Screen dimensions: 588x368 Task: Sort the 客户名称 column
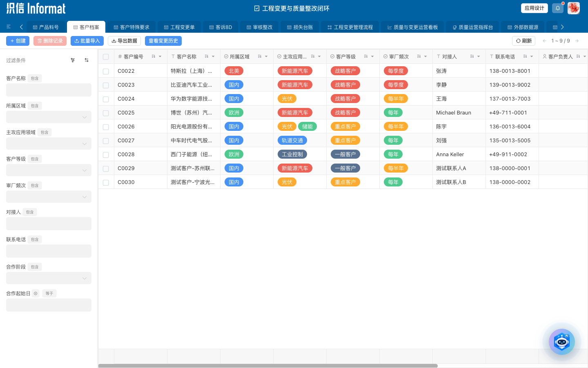click(207, 56)
